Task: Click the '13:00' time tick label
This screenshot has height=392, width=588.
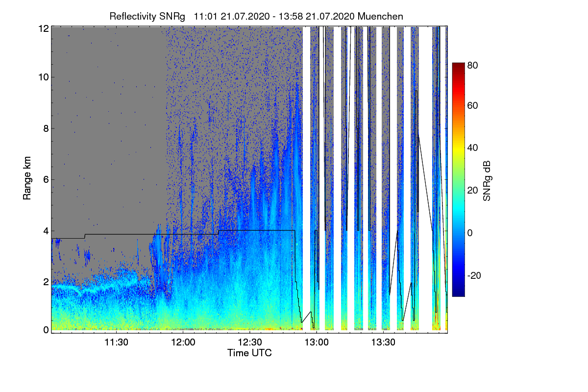Action: click(316, 343)
